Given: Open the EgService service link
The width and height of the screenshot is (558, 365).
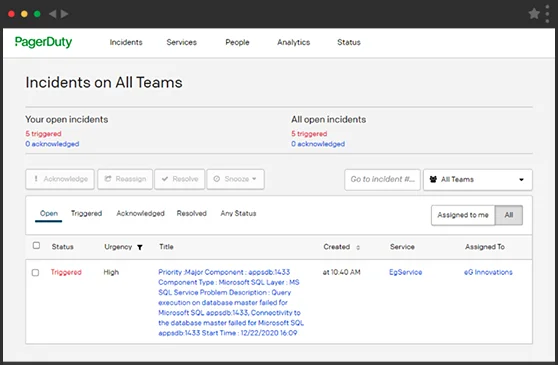Looking at the screenshot, I should (405, 272).
